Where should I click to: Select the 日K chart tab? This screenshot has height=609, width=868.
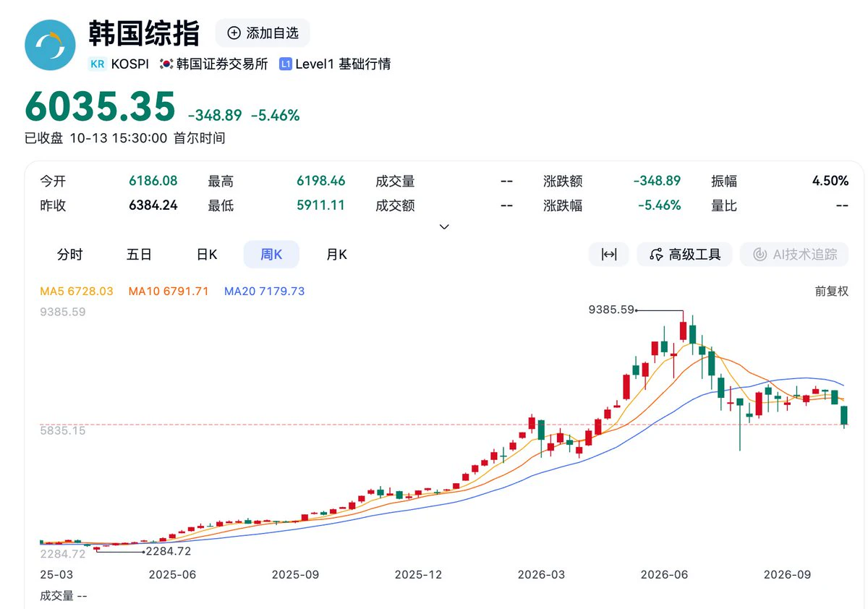click(207, 255)
